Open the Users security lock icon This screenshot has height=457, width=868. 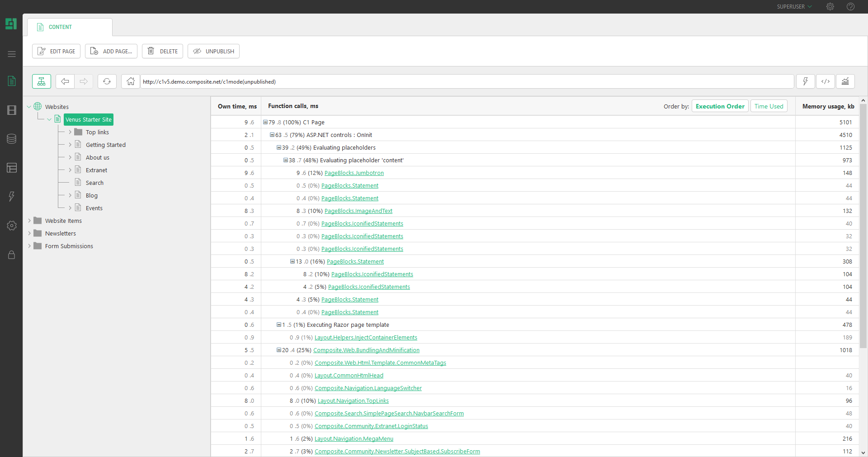[x=11, y=255]
